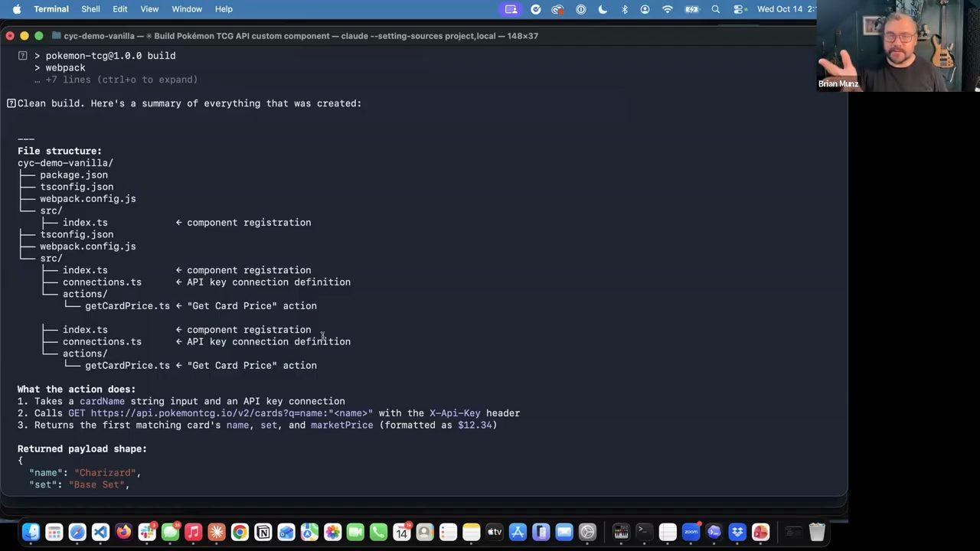This screenshot has height=551, width=980.
Task: Open App Store from the Dock
Action: point(518,532)
